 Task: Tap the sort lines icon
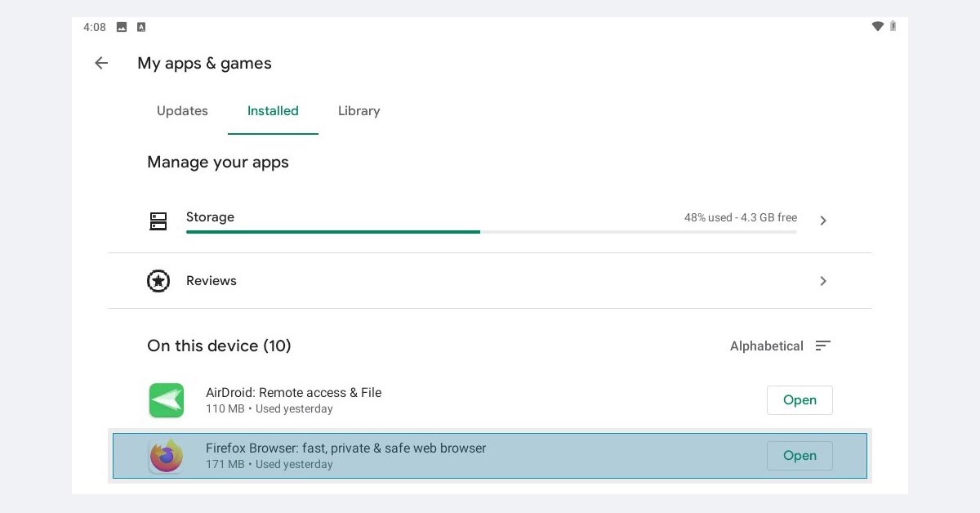click(823, 346)
